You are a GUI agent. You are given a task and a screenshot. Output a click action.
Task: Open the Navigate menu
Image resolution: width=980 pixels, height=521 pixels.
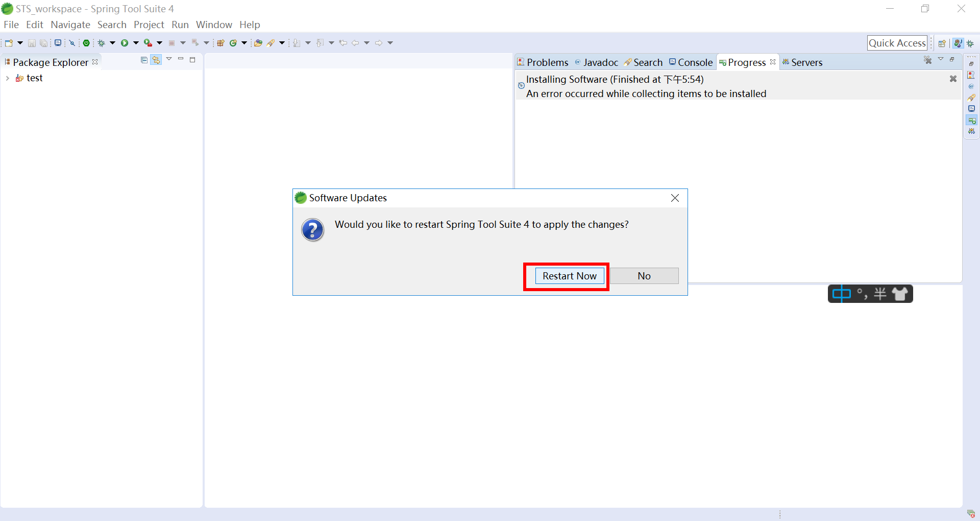(x=70, y=25)
